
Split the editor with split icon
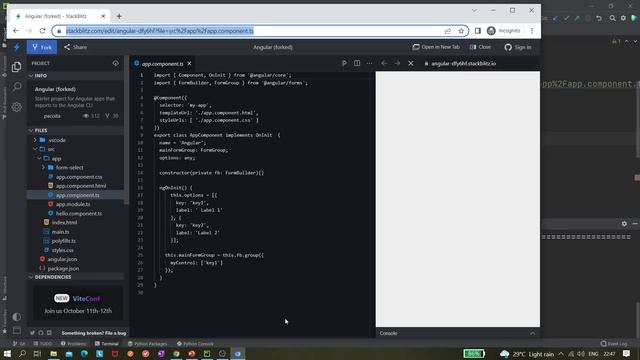357,63
